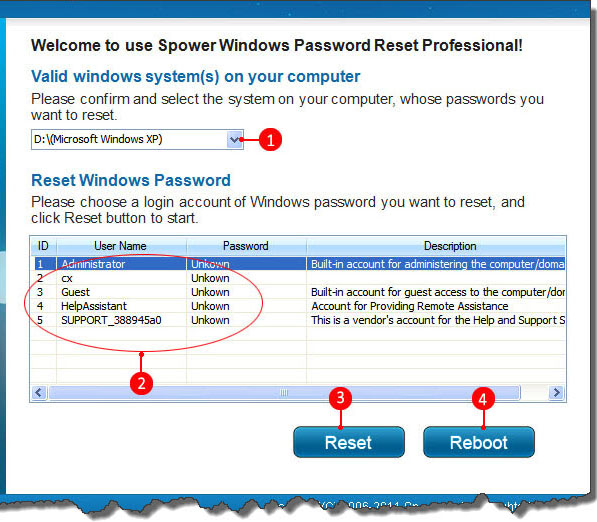
Task: Sort by the User Name column header
Action: coord(121,246)
